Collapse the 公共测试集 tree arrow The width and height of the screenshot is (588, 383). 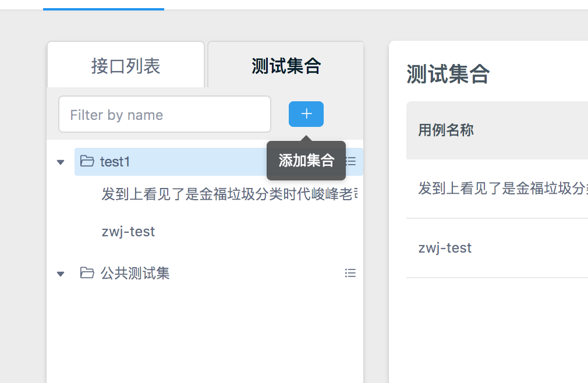click(x=61, y=274)
